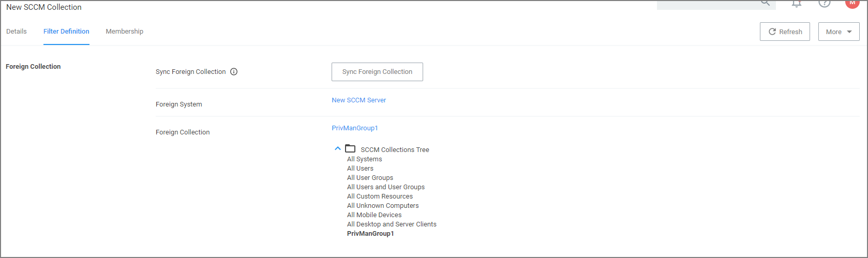Click the SCCM Collections Tree folder icon

click(350, 149)
